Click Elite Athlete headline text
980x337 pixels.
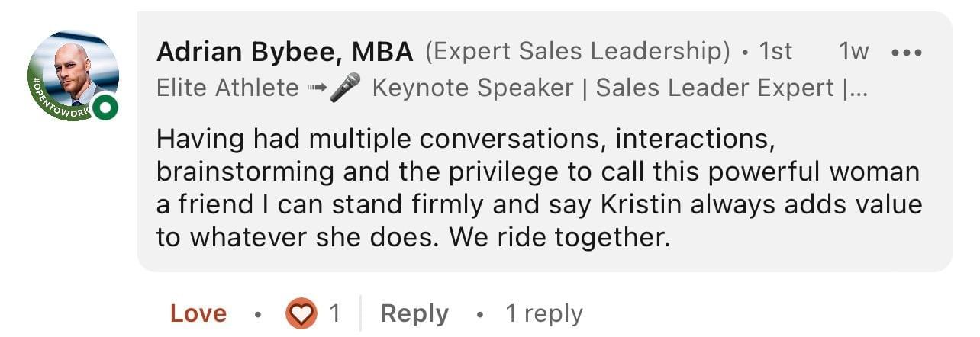227,88
